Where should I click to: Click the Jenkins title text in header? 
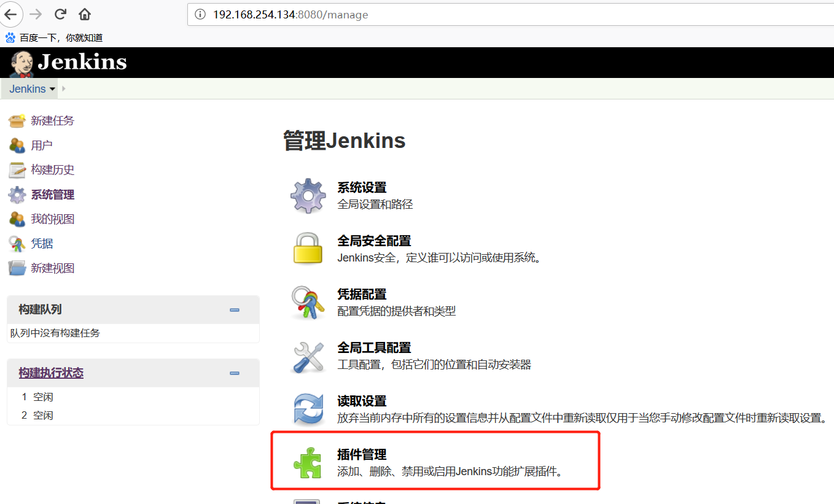[82, 62]
